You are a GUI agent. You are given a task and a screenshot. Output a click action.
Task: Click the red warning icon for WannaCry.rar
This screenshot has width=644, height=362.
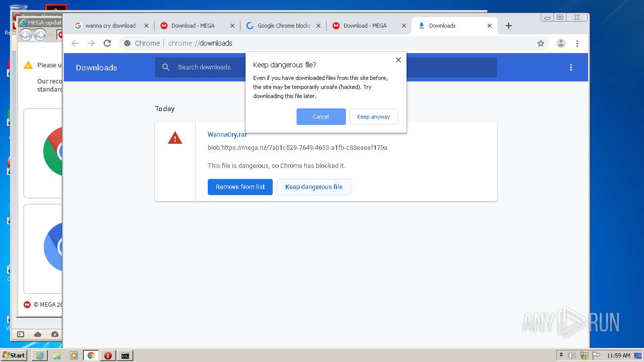tap(175, 138)
